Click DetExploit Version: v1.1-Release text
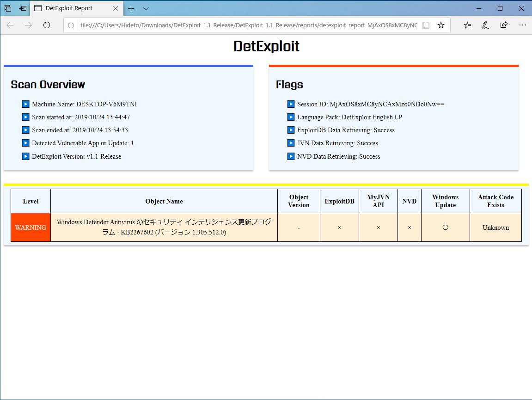532x400 pixels. [76, 157]
